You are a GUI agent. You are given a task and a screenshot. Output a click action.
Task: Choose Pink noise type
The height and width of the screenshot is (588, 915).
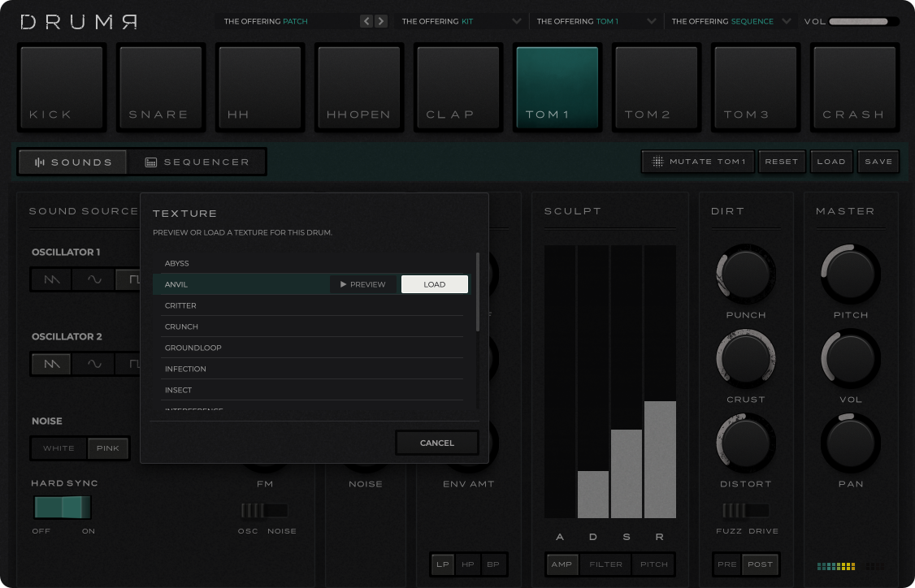[x=108, y=448]
